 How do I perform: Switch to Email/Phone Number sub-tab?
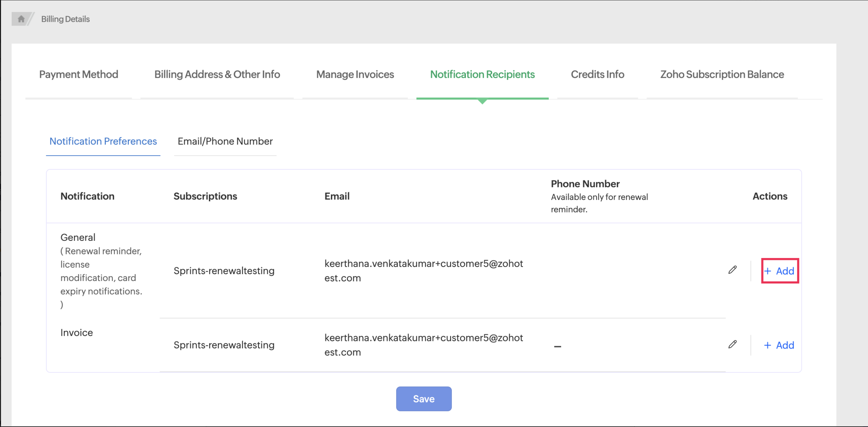[225, 141]
